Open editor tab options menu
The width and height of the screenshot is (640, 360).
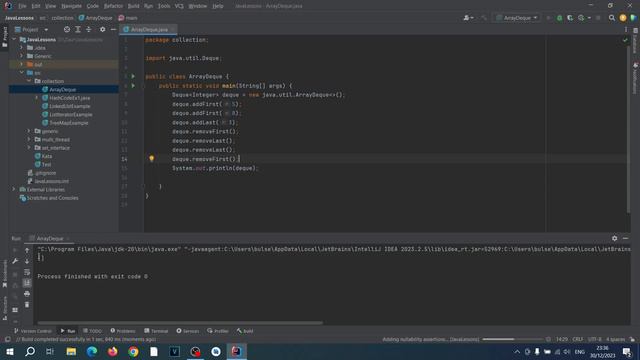[x=626, y=29]
